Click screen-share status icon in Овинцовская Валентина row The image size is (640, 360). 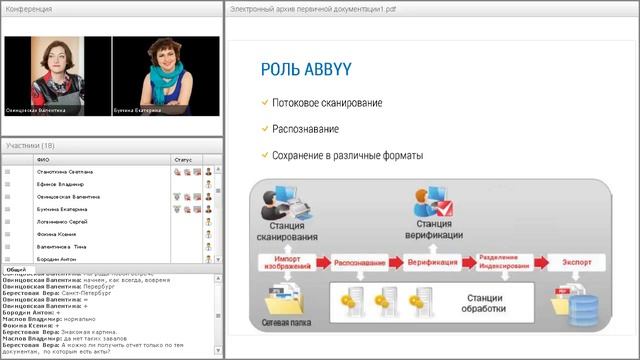pyautogui.click(x=197, y=197)
